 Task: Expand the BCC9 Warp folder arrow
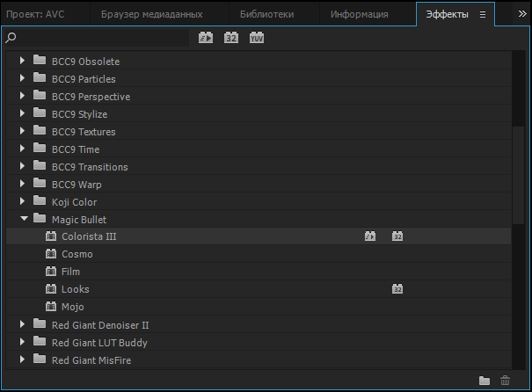22,184
